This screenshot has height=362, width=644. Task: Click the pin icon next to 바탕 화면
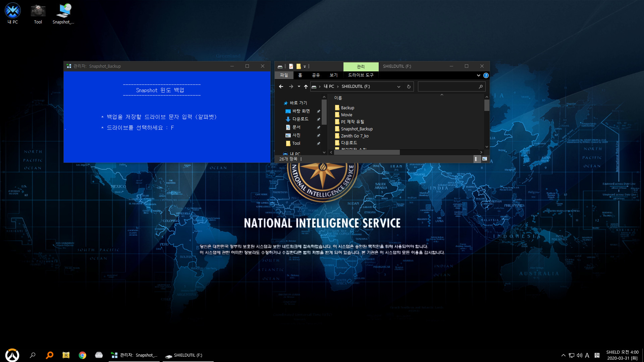[x=319, y=111]
